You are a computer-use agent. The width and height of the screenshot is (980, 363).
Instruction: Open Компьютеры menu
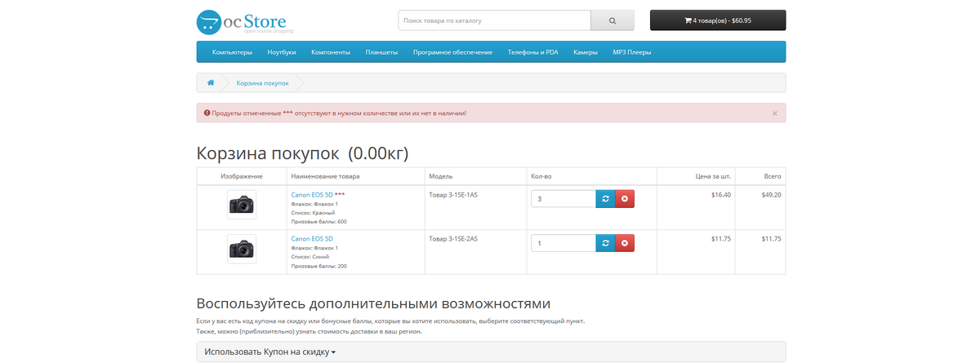232,52
